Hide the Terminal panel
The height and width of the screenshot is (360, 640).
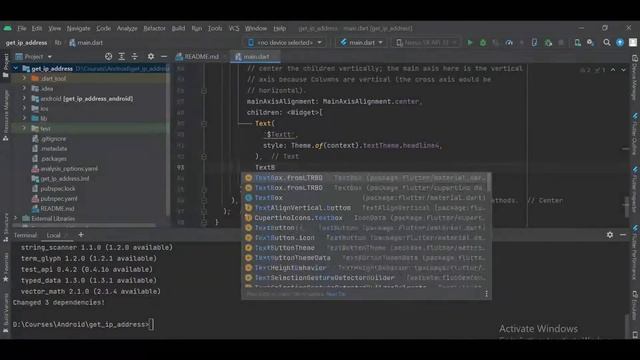click(623, 235)
